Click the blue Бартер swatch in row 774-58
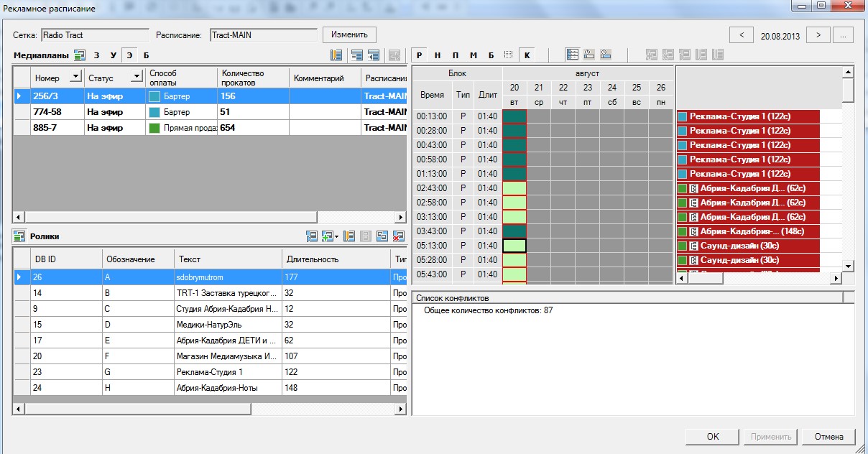This screenshot has width=868, height=454. 154,112
